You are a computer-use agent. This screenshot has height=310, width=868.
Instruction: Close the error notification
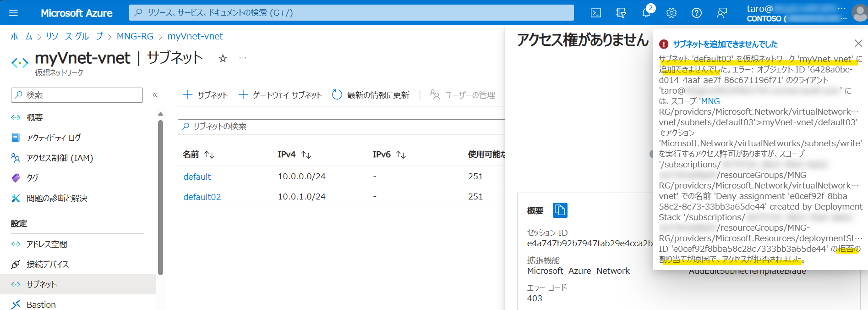pos(858,43)
